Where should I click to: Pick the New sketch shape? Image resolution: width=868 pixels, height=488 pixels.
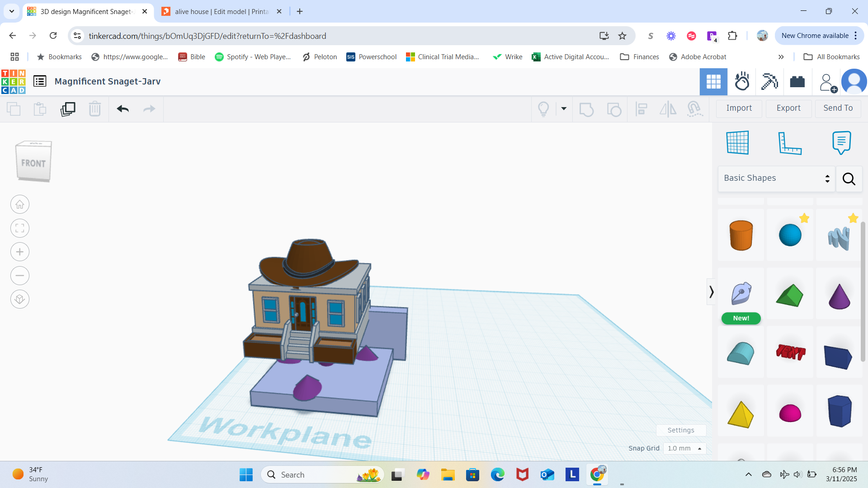pos(741,295)
